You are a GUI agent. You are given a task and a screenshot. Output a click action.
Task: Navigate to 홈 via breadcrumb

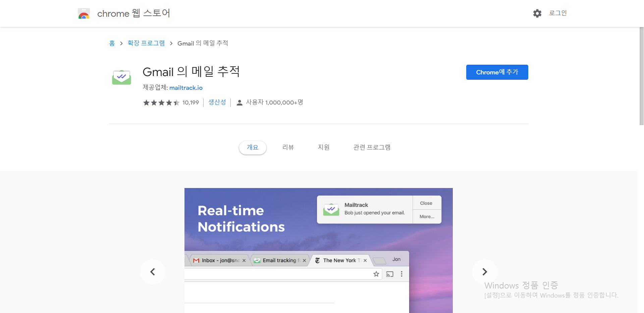tap(112, 43)
